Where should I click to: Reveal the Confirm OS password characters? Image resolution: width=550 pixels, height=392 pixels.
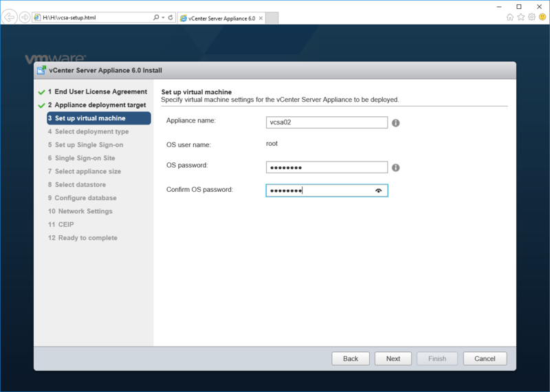tap(379, 190)
